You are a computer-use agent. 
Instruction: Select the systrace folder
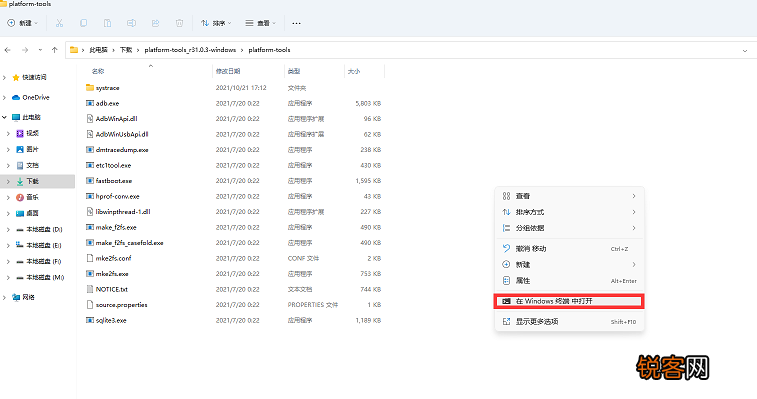coord(102,88)
